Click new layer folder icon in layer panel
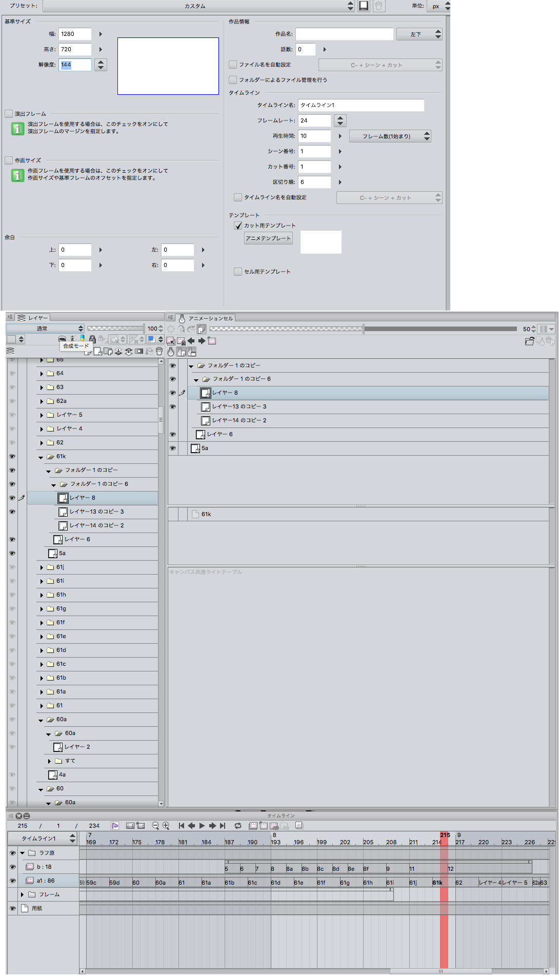The height and width of the screenshot is (980, 560). (108, 352)
